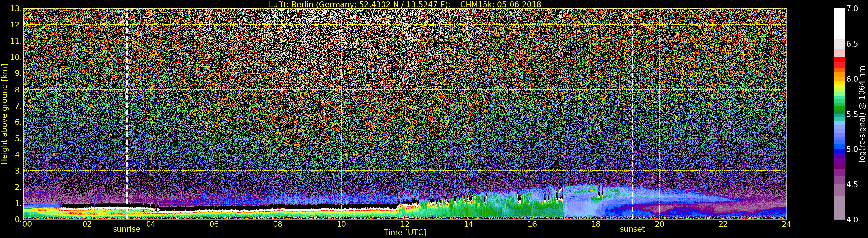This screenshot has width=868, height=238.
Task: Click the colorbar tick label '6.5'
Action: click(852, 44)
